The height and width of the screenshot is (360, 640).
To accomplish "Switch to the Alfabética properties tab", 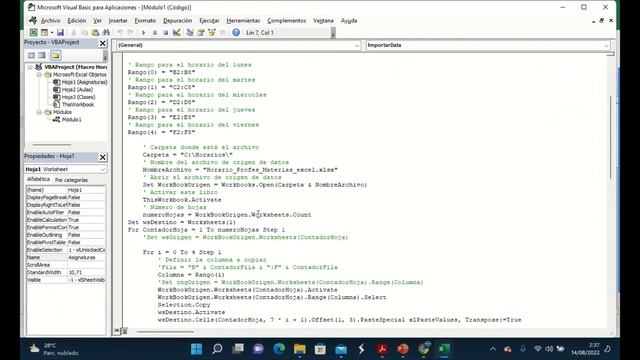I will coord(38,180).
